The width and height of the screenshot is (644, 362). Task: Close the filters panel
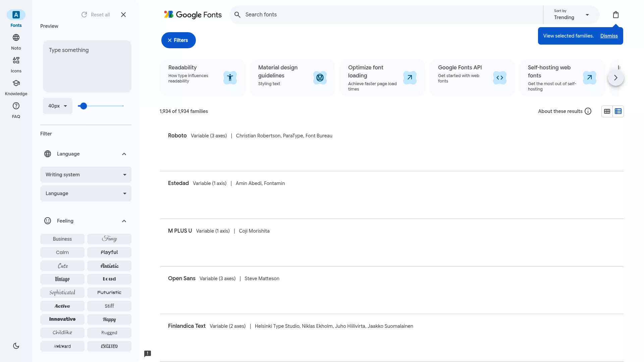(x=123, y=15)
